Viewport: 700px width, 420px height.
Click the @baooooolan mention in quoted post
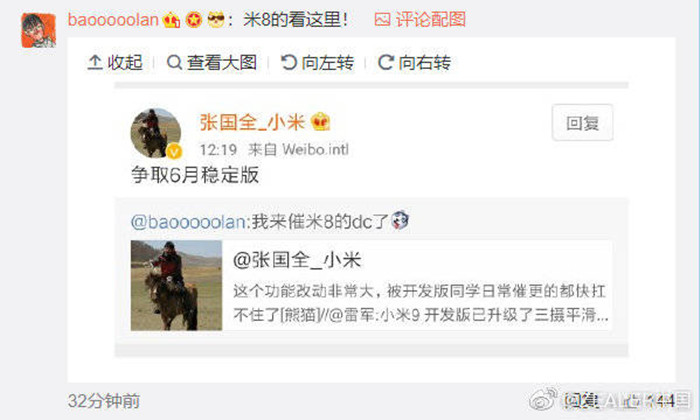[188, 222]
